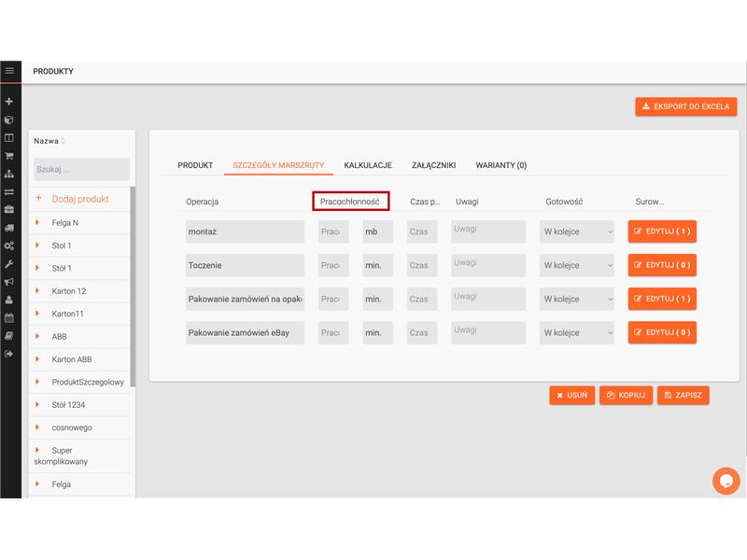Open the Gotowość dropdown for the montaż row
This screenshot has height=560, width=747.
pyautogui.click(x=576, y=231)
